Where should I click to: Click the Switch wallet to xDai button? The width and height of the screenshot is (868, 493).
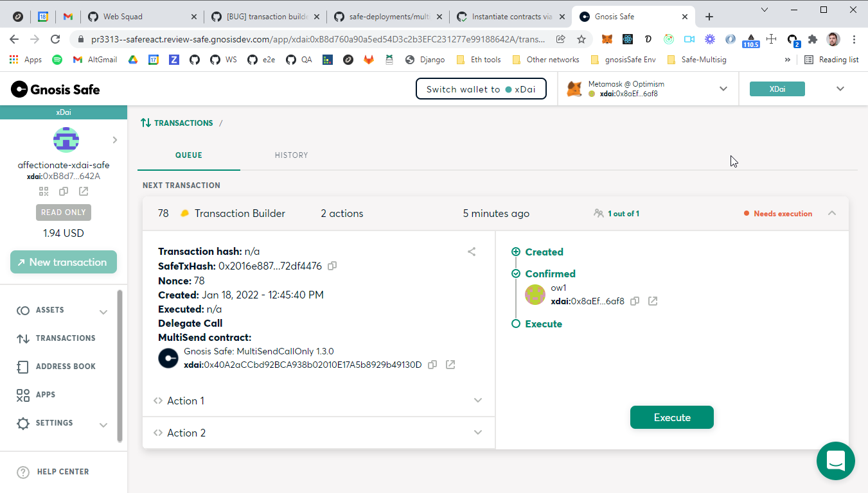point(481,89)
